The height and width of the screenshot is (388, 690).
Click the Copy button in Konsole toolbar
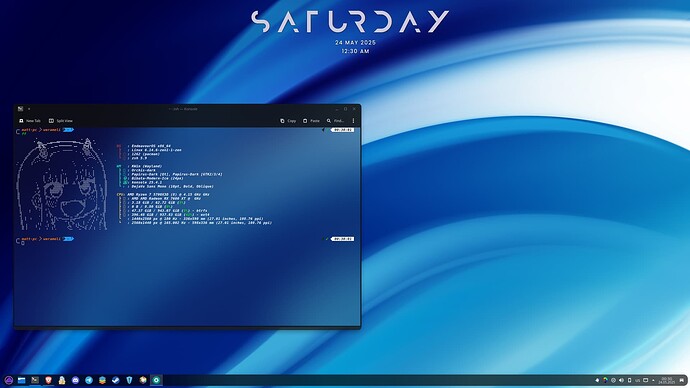288,121
